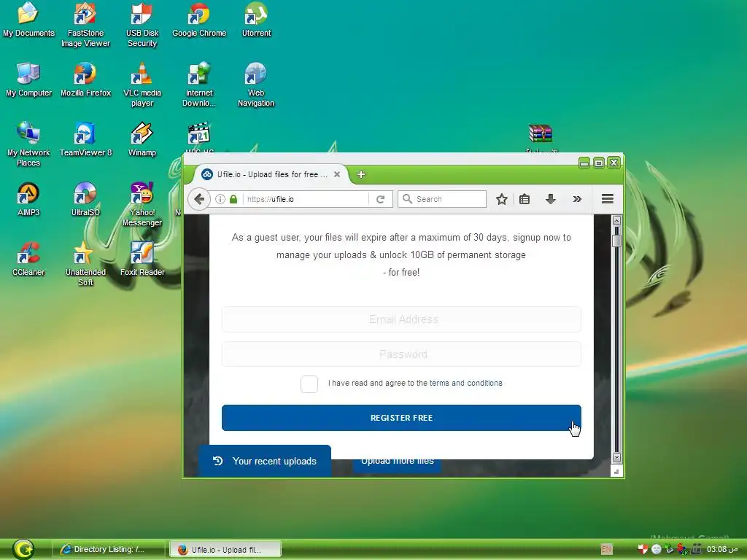The image size is (747, 560).
Task: Click the Mozilla Firefox desktop shortcut
Action: tap(85, 79)
